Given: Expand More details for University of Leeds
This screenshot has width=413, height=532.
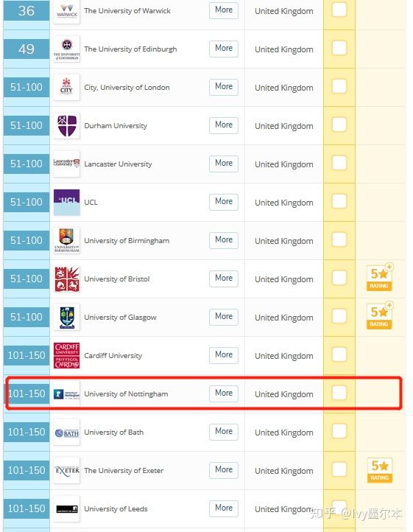Looking at the screenshot, I should pyautogui.click(x=224, y=508).
